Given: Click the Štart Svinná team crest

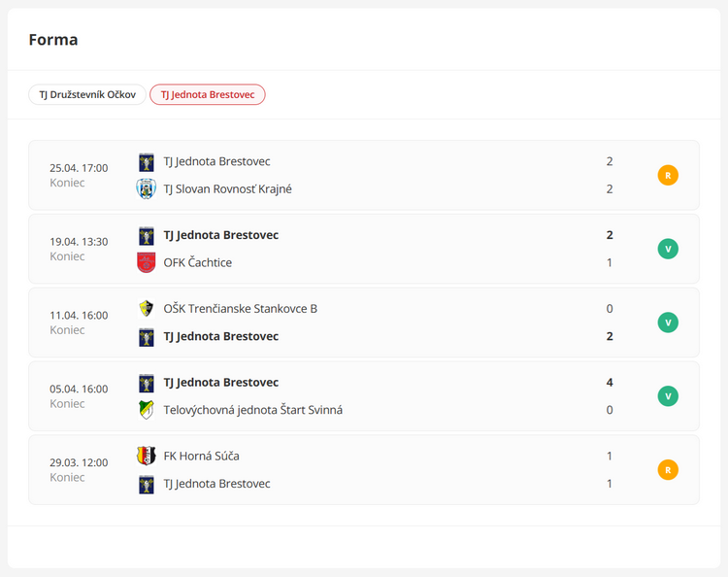Looking at the screenshot, I should coord(147,410).
